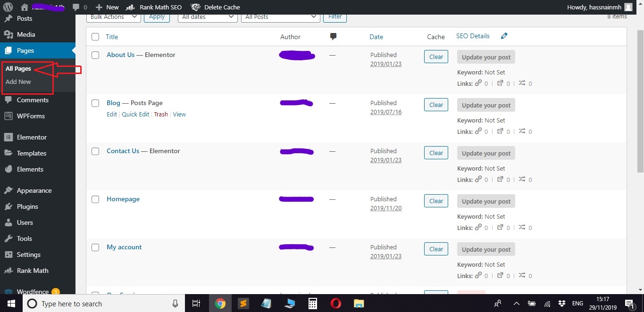Image resolution: width=644 pixels, height=312 pixels.
Task: Open Dropbox tray icon
Action: 562,304
